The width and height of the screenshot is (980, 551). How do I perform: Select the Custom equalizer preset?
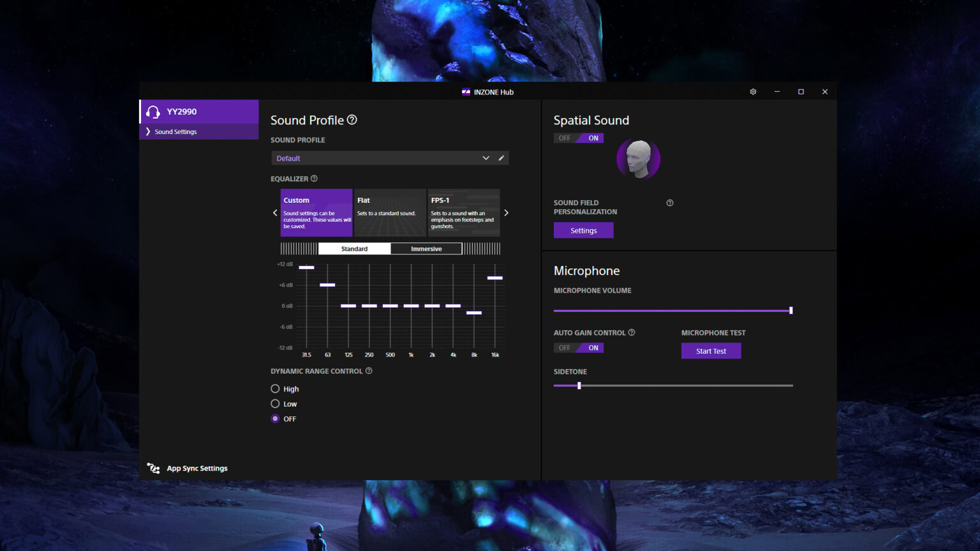316,212
